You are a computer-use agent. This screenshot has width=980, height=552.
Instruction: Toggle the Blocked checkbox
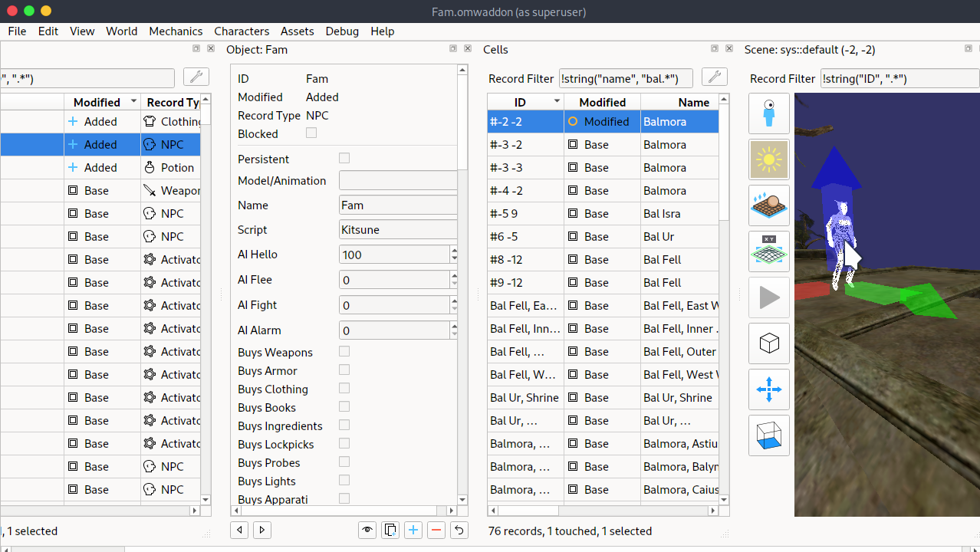(x=311, y=133)
